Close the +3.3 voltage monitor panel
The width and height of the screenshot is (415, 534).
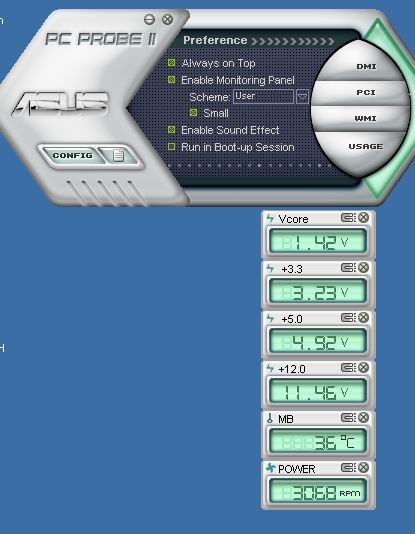click(364, 268)
